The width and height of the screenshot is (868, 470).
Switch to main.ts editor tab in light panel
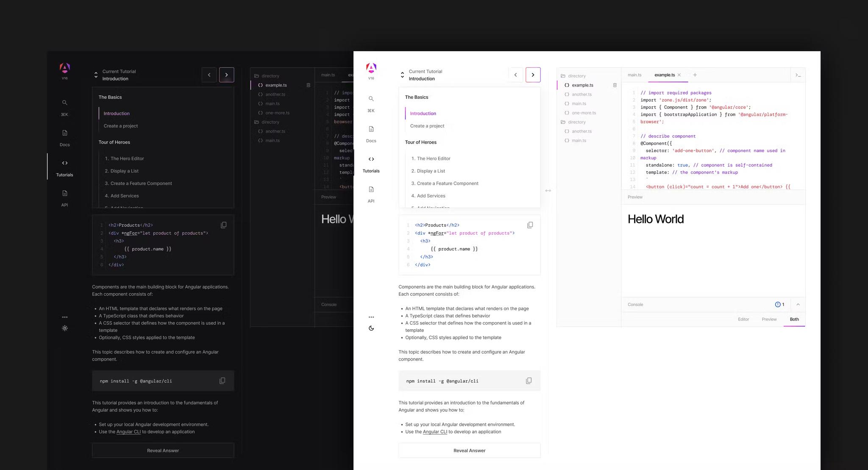pyautogui.click(x=634, y=75)
